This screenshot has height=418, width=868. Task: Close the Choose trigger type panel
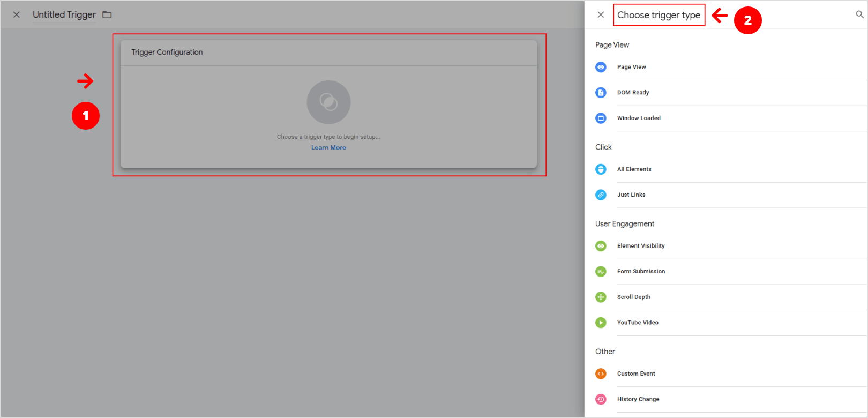(x=601, y=15)
